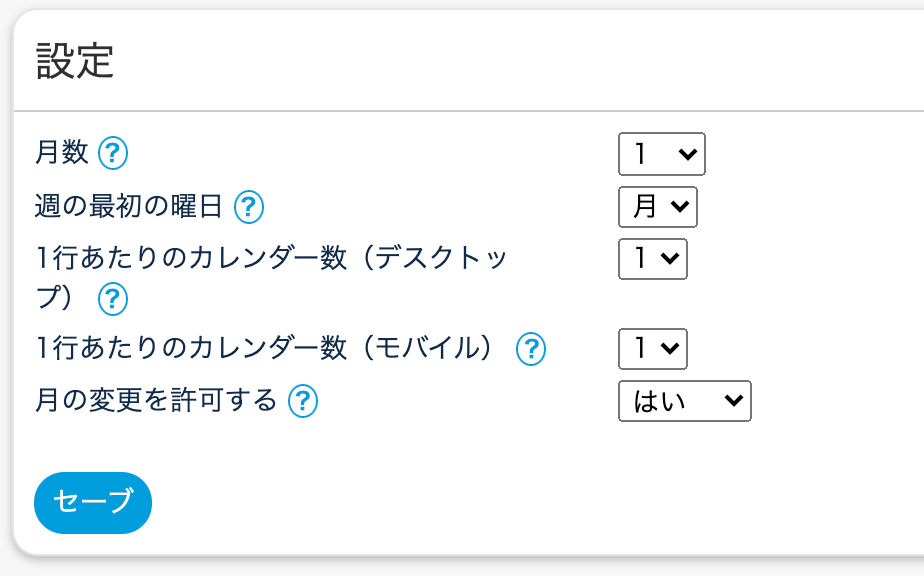Viewport: 924px width, 576px height.
Task: Click the 月の変更を許可する label text
Action: point(156,401)
